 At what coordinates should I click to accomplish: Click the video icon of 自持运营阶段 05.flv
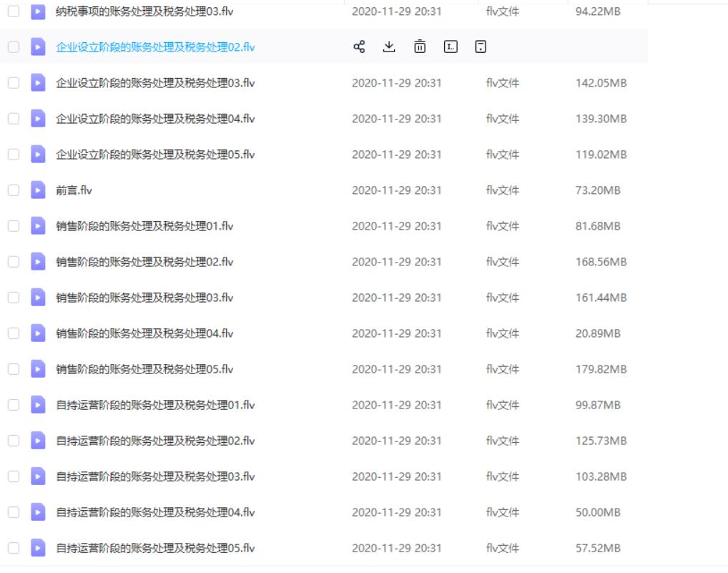[x=38, y=548]
